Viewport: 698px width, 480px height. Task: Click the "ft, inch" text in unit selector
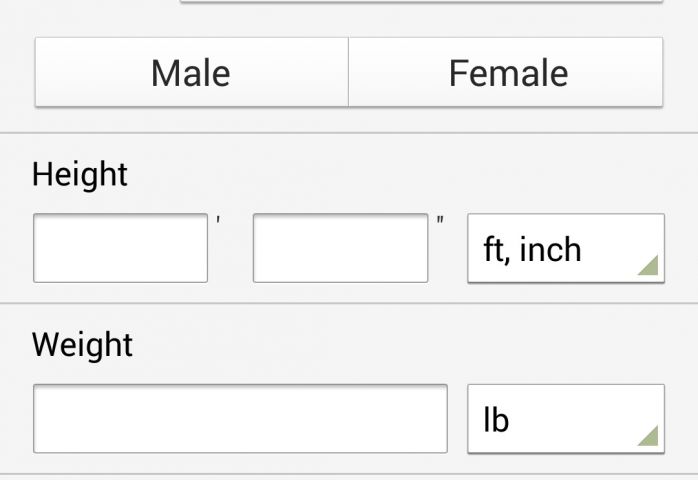[532, 248]
